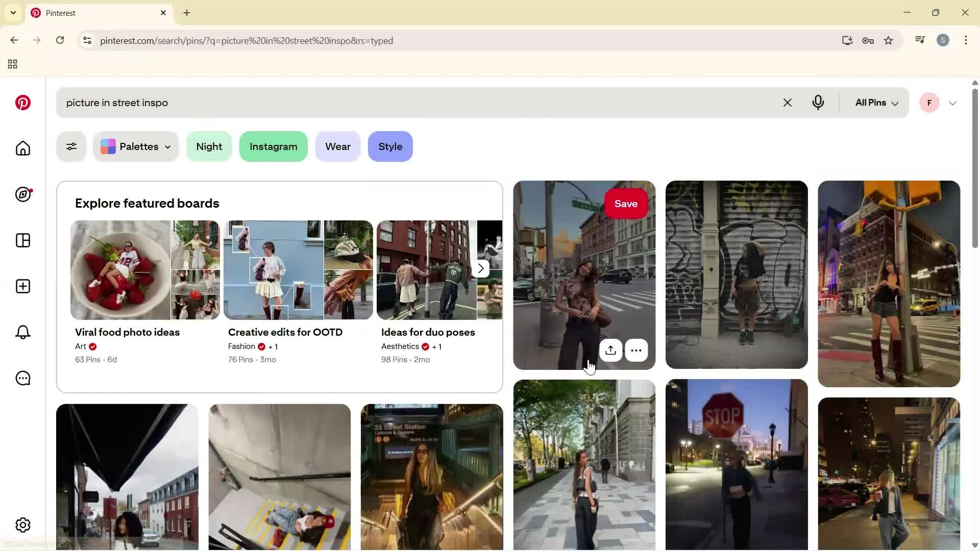Toggle the Night filter chip

209,146
